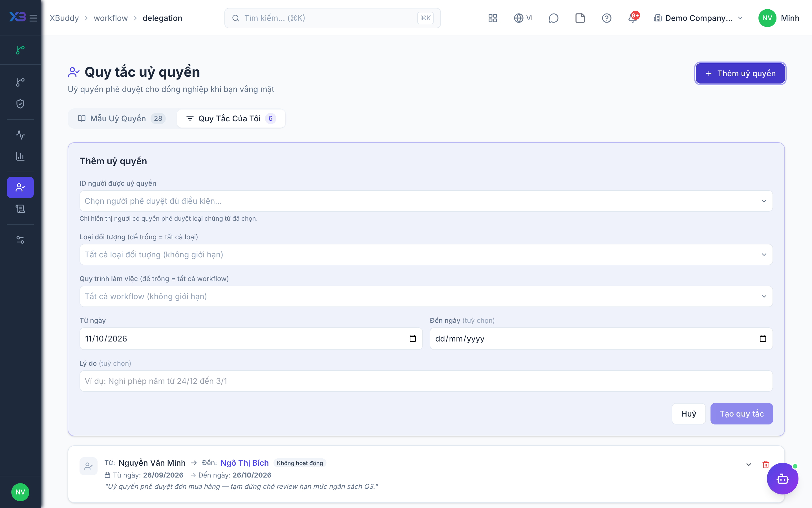Click the Đến ngày date field
Viewport: 812px width, 508px height.
pyautogui.click(x=601, y=339)
